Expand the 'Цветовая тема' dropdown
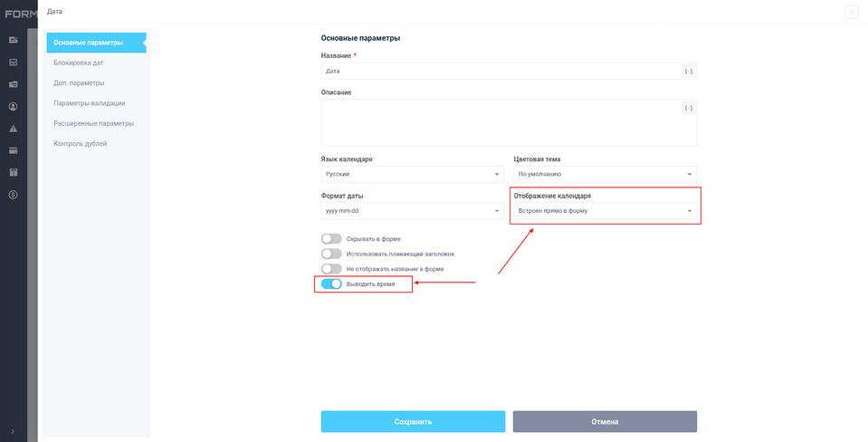This screenshot has height=442, width=868. click(605, 174)
